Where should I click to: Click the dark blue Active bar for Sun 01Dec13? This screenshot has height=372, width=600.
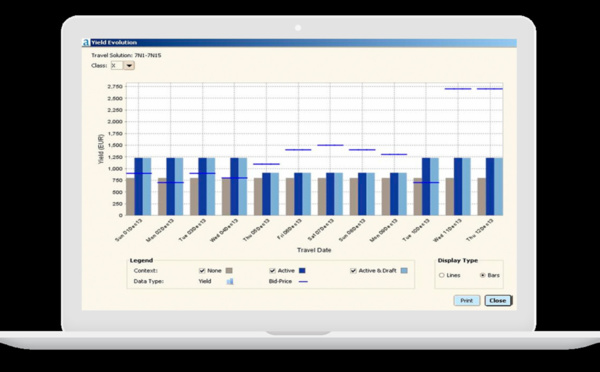click(139, 186)
